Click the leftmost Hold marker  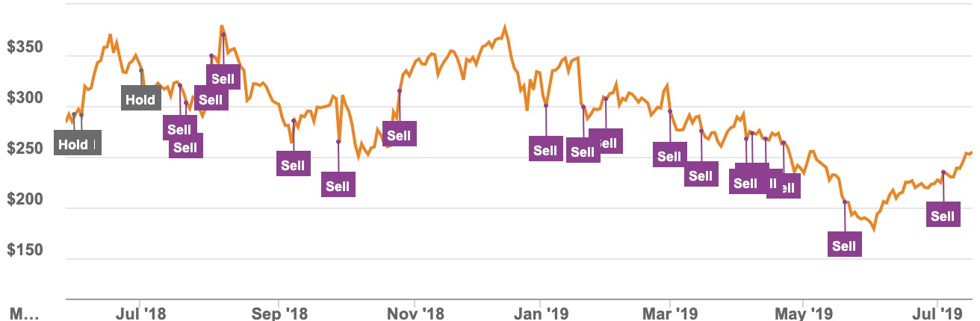click(73, 144)
